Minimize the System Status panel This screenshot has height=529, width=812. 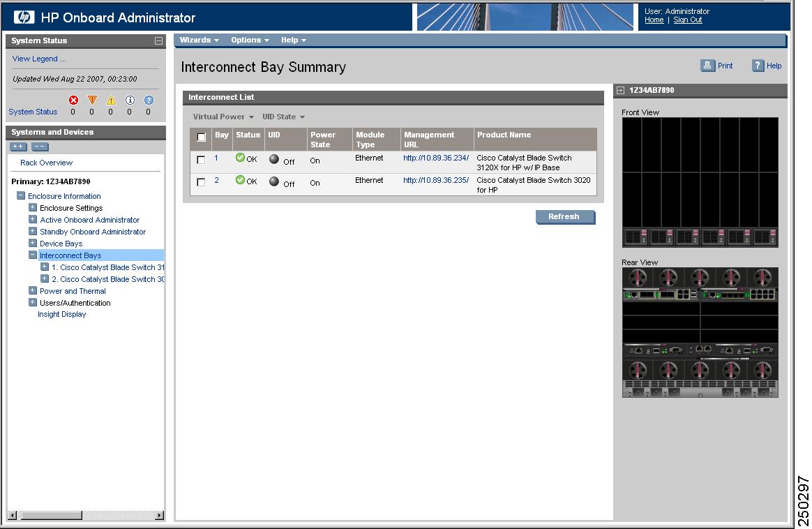(158, 40)
